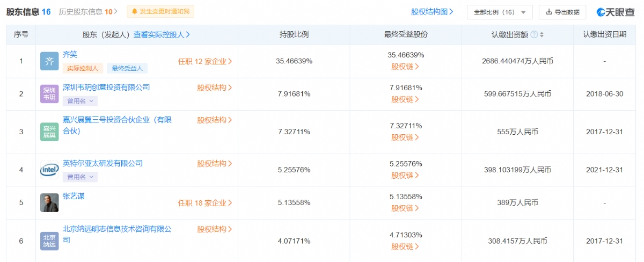Switch to 历史股东信息 tab

pos(87,11)
